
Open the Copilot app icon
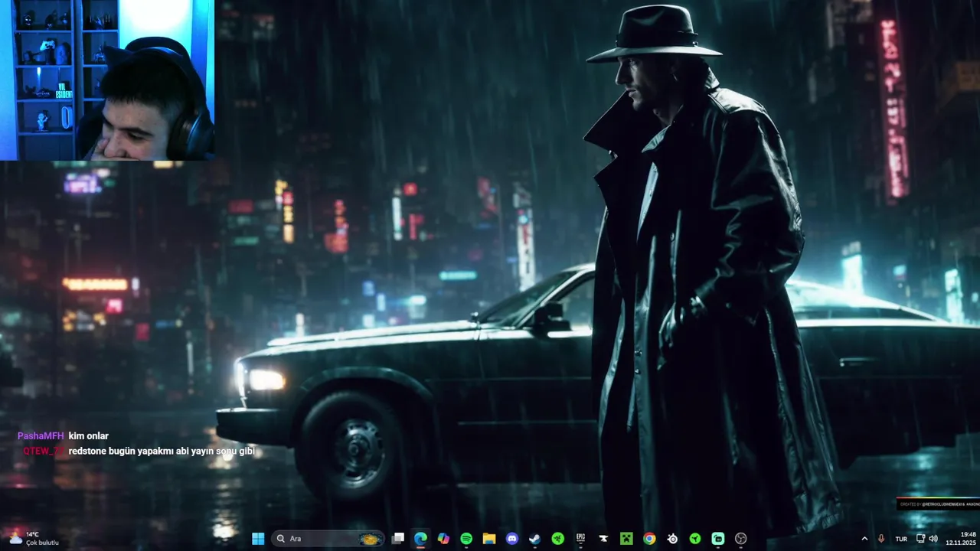pyautogui.click(x=443, y=539)
